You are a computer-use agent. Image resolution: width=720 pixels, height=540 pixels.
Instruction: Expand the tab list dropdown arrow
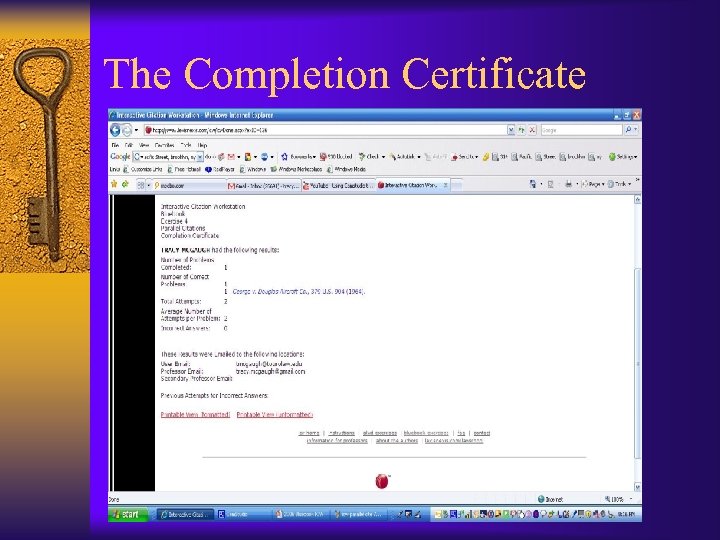(x=148, y=185)
